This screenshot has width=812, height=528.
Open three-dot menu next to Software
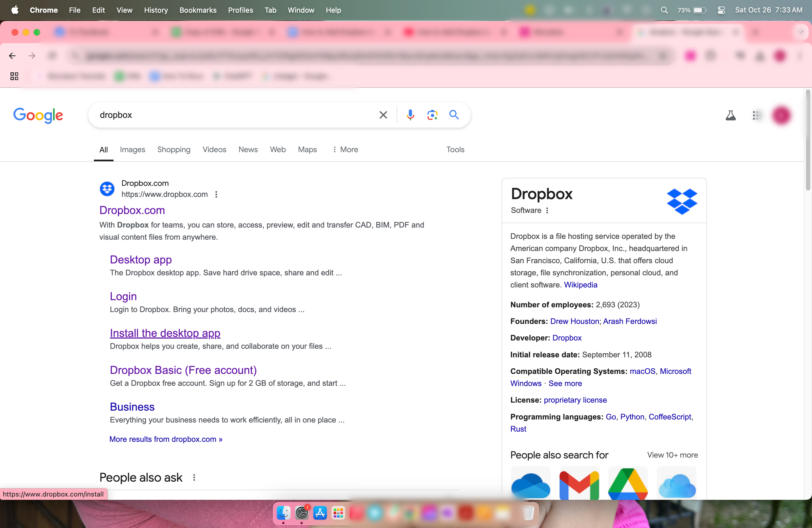[x=547, y=210]
